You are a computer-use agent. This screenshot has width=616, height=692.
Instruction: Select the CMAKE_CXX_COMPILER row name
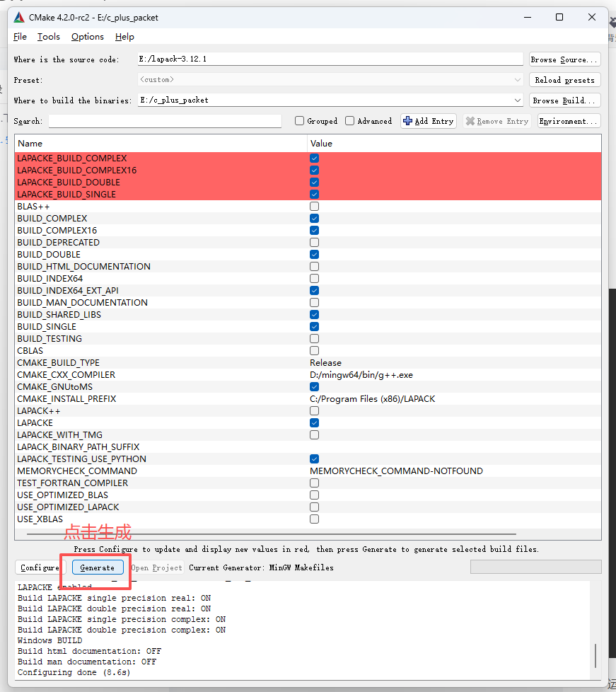(x=66, y=375)
